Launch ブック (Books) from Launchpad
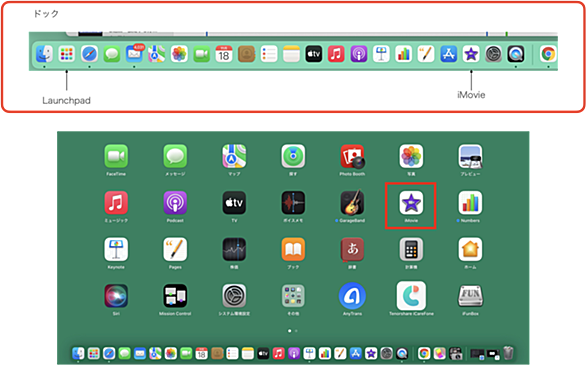Screen dimensions: 586x392 point(293,249)
